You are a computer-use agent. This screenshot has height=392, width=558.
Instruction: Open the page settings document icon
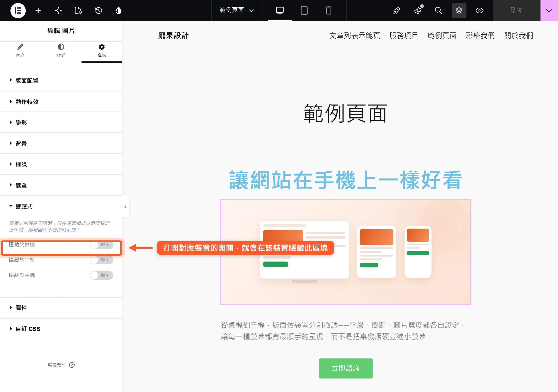tap(78, 10)
